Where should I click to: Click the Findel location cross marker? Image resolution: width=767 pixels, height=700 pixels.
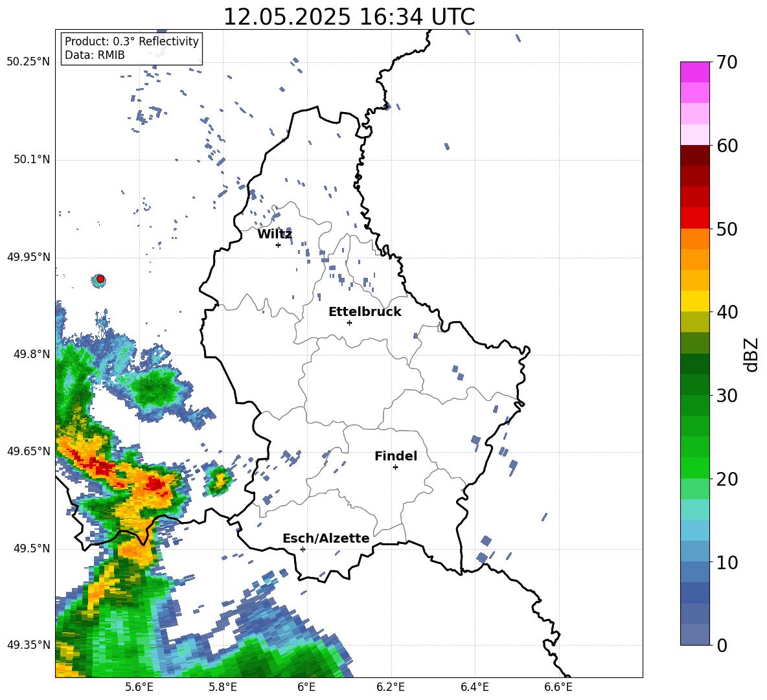395,468
